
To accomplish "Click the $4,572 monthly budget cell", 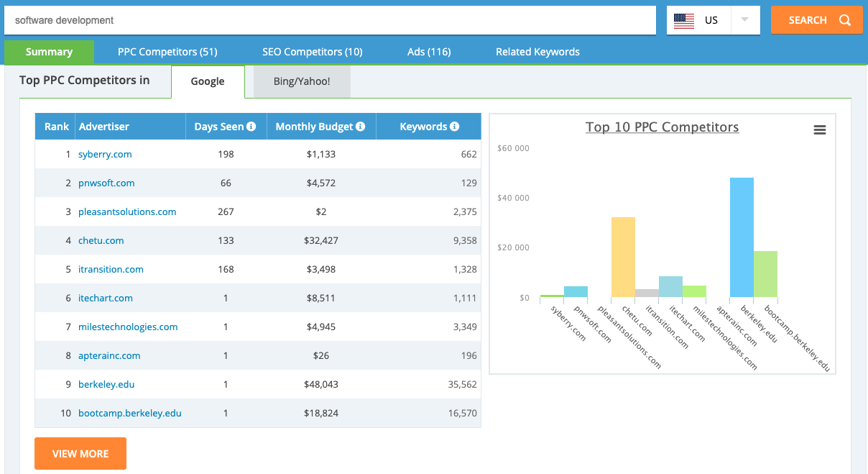I will click(x=320, y=183).
